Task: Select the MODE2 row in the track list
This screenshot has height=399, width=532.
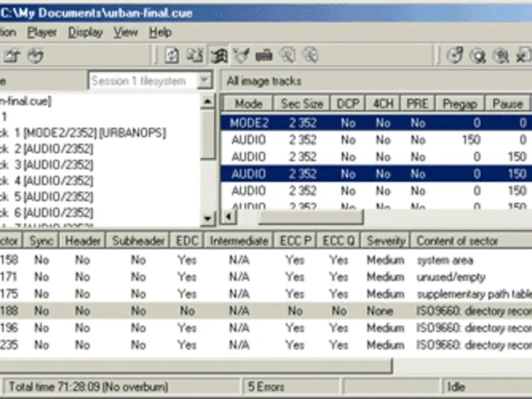Action: pyautogui.click(x=376, y=122)
